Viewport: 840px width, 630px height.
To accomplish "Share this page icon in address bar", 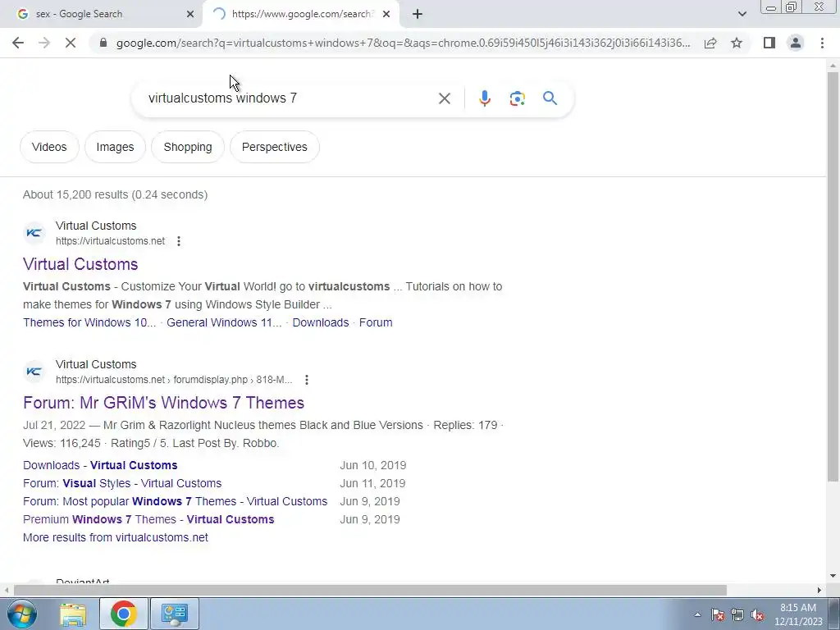I will [x=710, y=43].
